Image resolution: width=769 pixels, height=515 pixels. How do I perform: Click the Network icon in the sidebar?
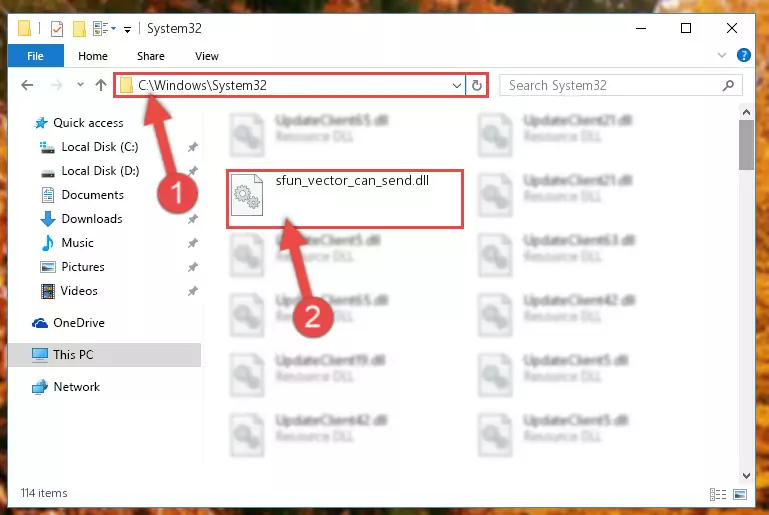pyautogui.click(x=40, y=387)
